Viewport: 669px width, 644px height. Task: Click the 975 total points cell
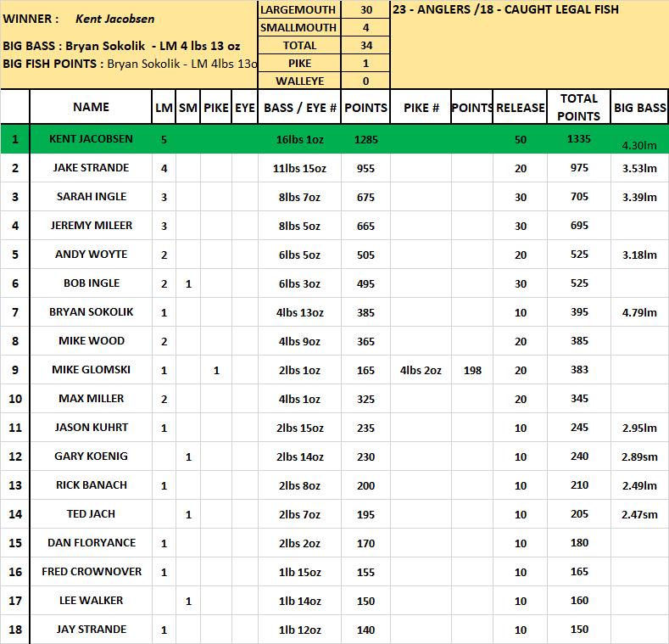point(579,167)
